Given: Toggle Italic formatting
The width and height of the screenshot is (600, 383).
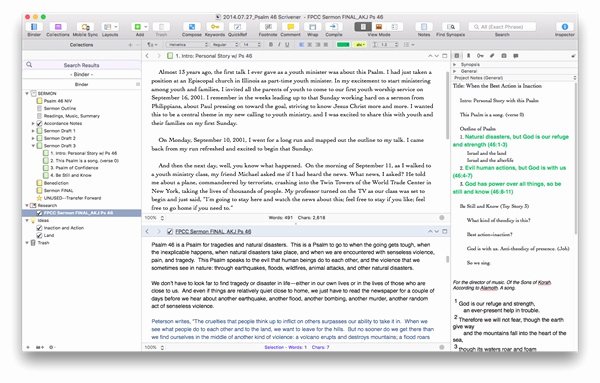Looking at the screenshot, I should click(279, 45).
